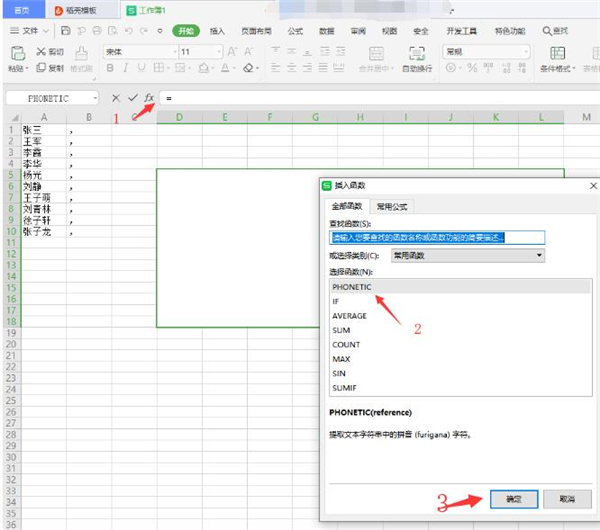This screenshot has width=600, height=530.
Task: Click the 剪切 (cut) scissors icon
Action: point(41,52)
